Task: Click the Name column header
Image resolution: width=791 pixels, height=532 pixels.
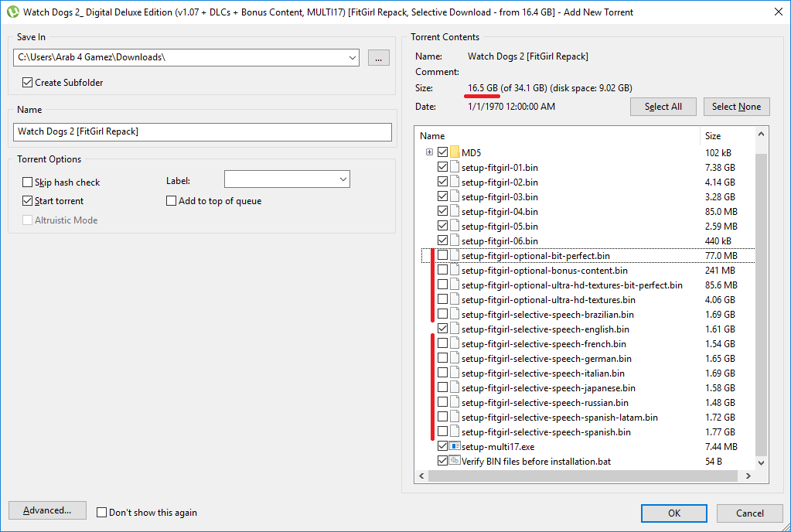Action: [557, 135]
